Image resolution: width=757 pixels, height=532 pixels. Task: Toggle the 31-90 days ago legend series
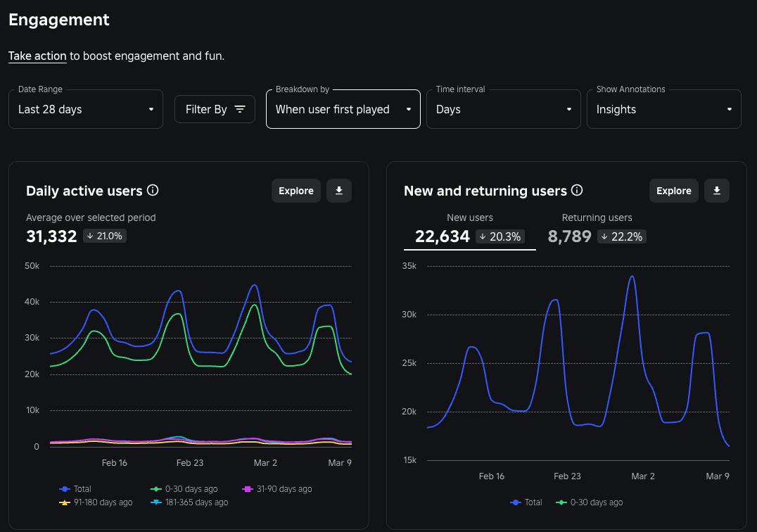coord(277,489)
